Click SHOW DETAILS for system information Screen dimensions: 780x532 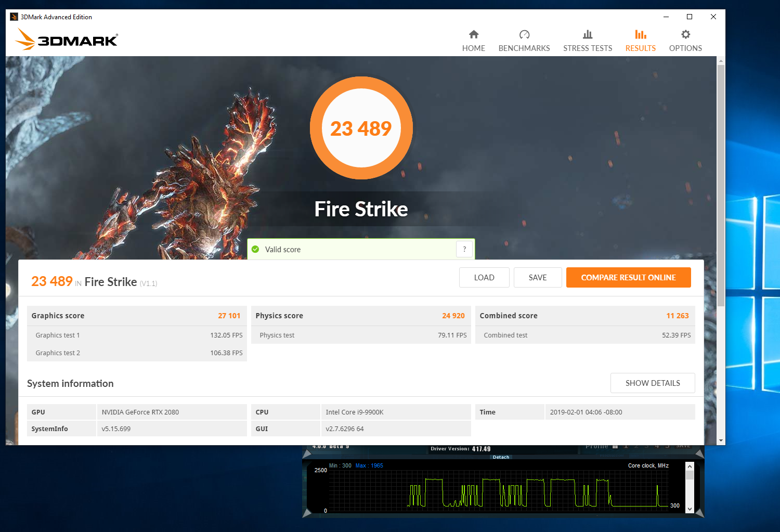(653, 383)
